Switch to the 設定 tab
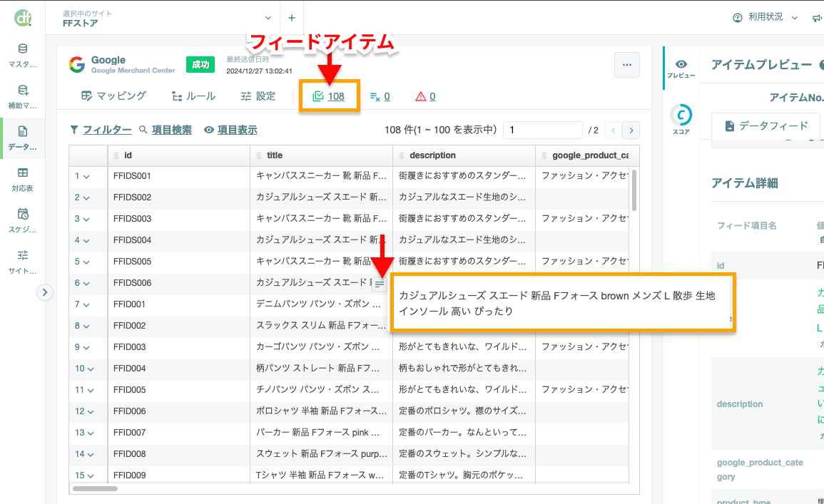 [258, 96]
